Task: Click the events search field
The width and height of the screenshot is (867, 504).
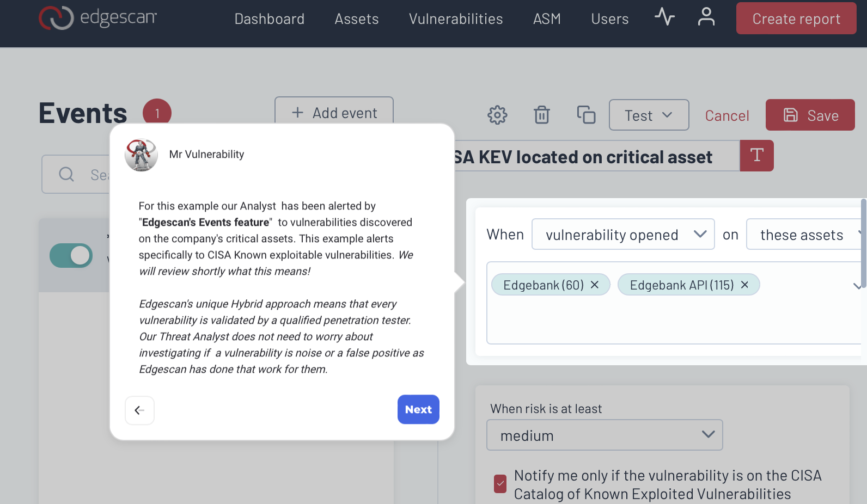Action: [76, 174]
